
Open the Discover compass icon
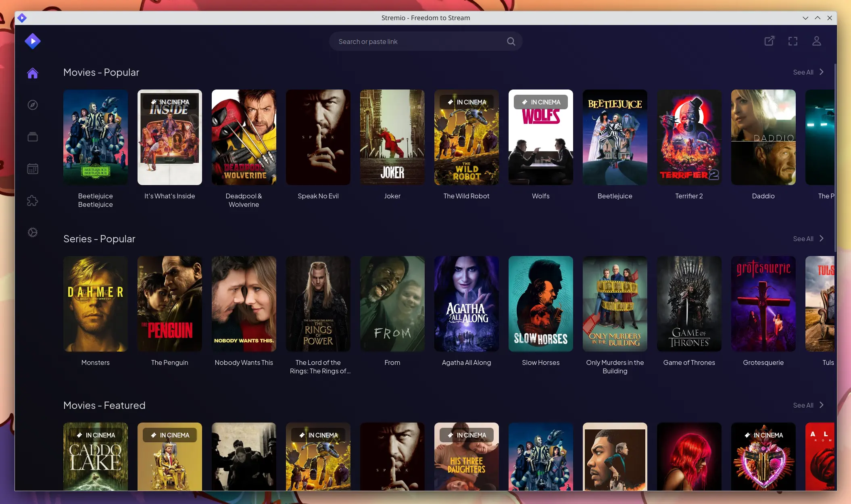tap(33, 105)
